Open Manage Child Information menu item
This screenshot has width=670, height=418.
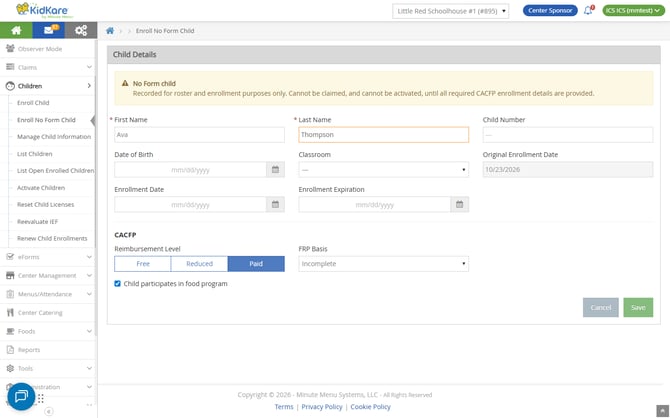[x=54, y=137]
